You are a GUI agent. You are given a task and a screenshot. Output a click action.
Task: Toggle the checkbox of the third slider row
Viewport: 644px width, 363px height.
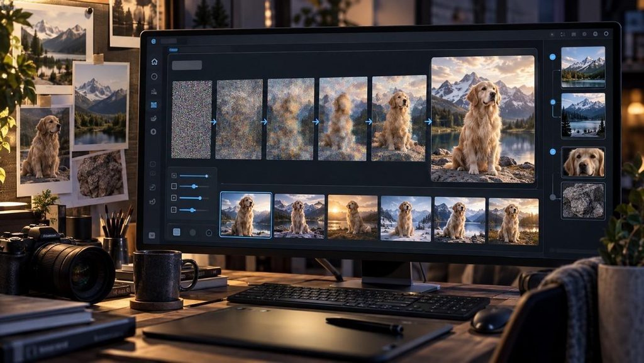174,198
